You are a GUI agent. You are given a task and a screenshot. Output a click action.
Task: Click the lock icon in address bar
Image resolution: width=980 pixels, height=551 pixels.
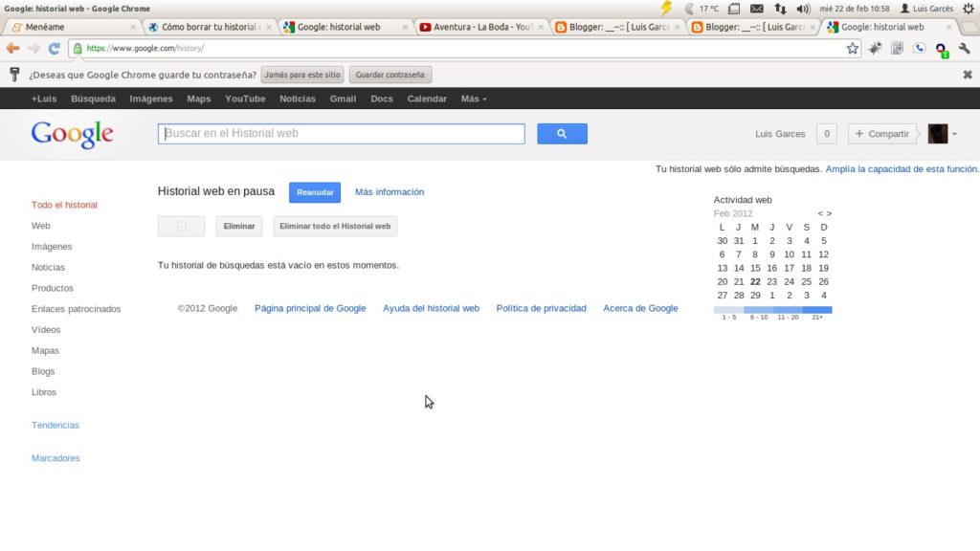78,48
